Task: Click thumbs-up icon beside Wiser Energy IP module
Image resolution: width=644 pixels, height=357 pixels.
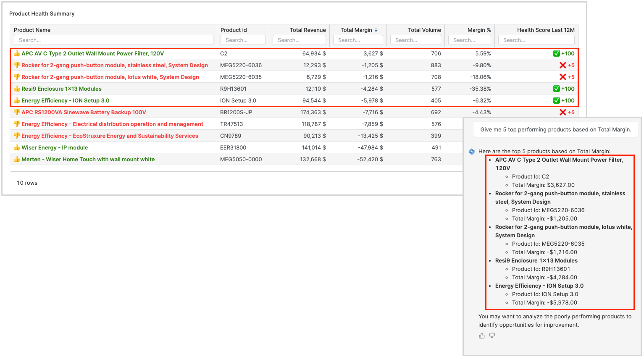Action: [x=17, y=147]
